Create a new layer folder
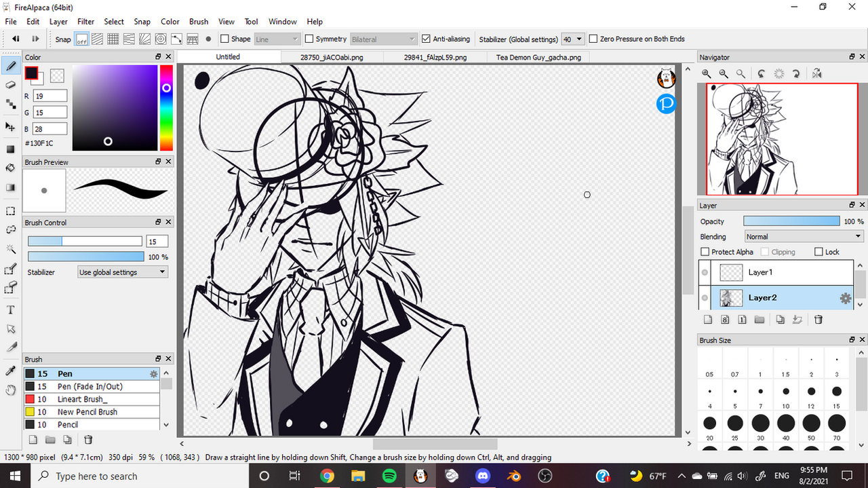Screen dimensions: 868x488 pyautogui.click(x=759, y=320)
